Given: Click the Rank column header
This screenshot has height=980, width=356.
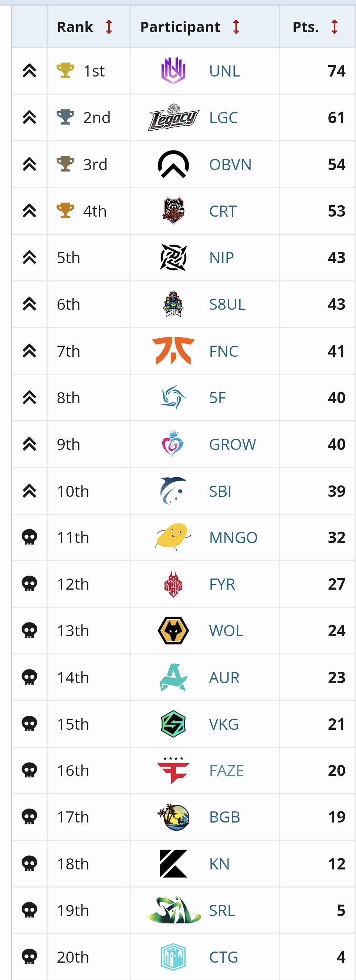Looking at the screenshot, I should (x=75, y=27).
